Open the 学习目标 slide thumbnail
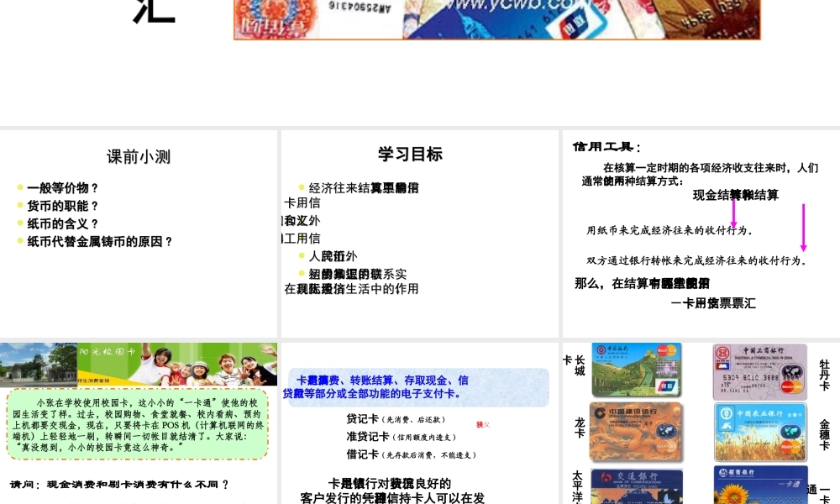This screenshot has height=504, width=840. pos(419,234)
